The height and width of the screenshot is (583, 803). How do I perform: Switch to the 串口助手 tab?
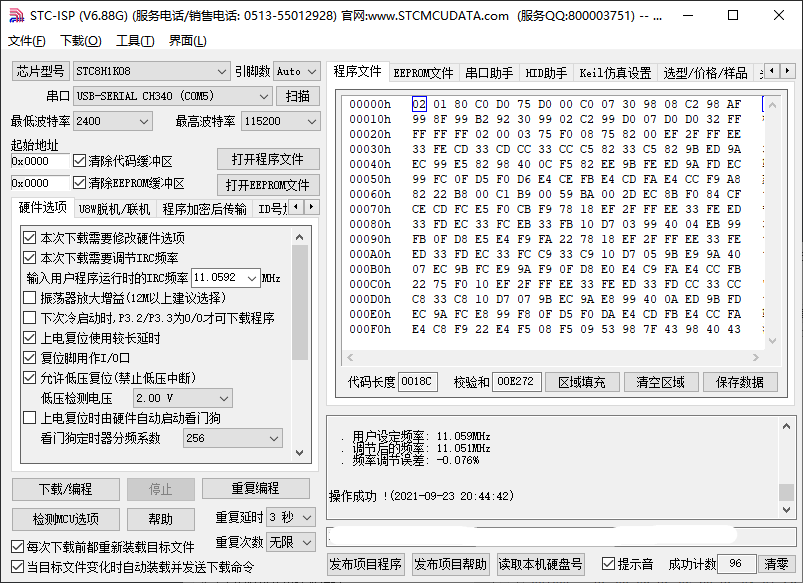pos(487,71)
